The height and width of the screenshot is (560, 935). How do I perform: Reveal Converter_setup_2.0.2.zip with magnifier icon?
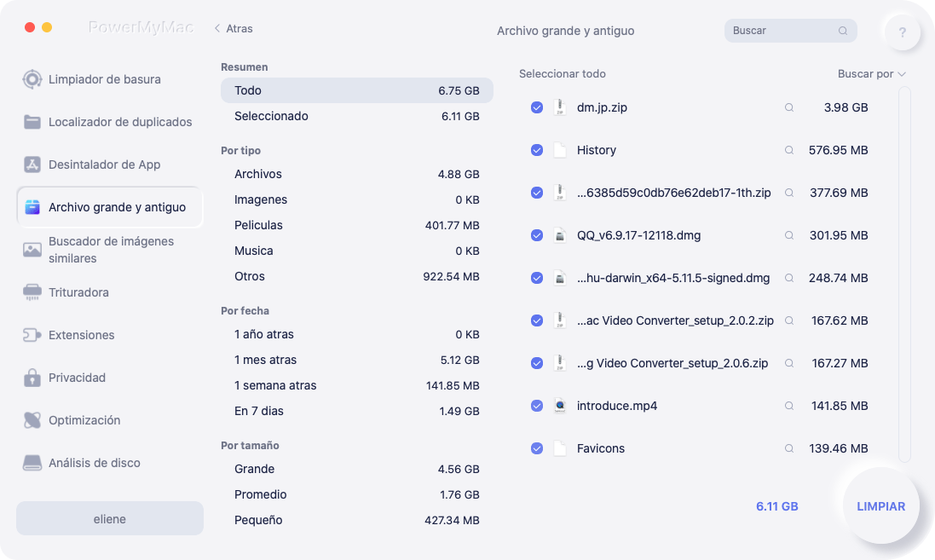(x=789, y=320)
